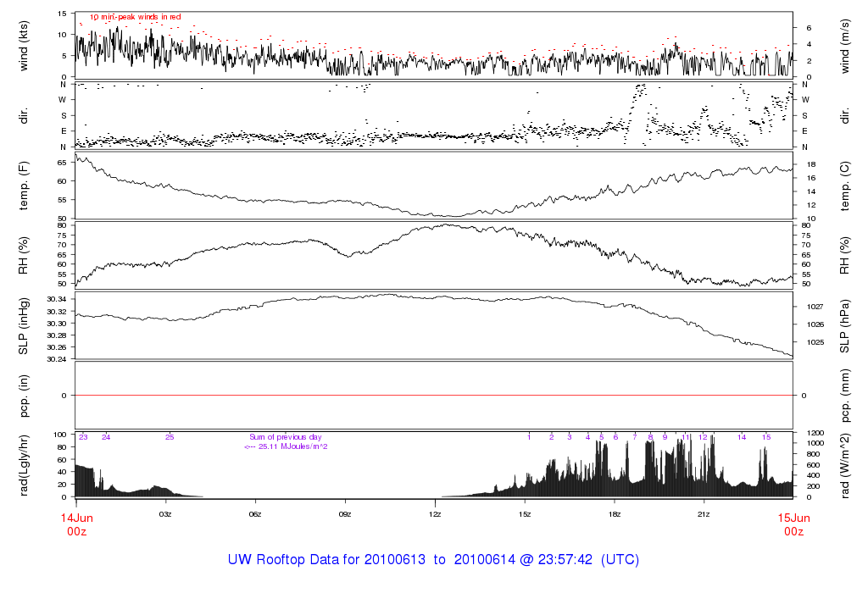The height and width of the screenshot is (593, 868).
Task: Select the "06z" time tick label
Action: pyautogui.click(x=255, y=514)
